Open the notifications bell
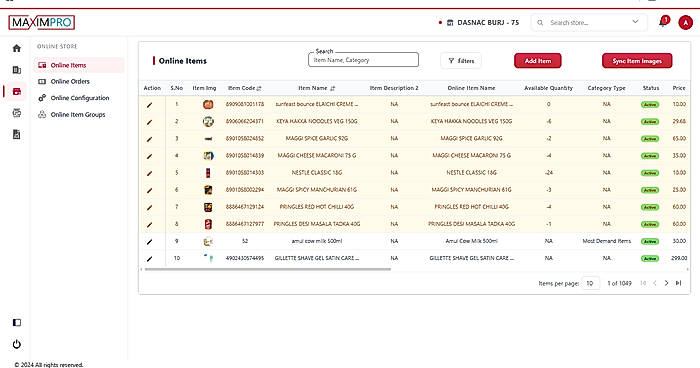Image resolution: width=700 pixels, height=368 pixels. tap(662, 22)
